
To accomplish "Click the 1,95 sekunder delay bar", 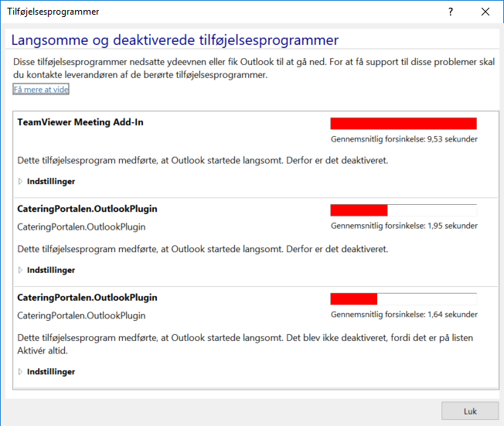I will click(404, 210).
